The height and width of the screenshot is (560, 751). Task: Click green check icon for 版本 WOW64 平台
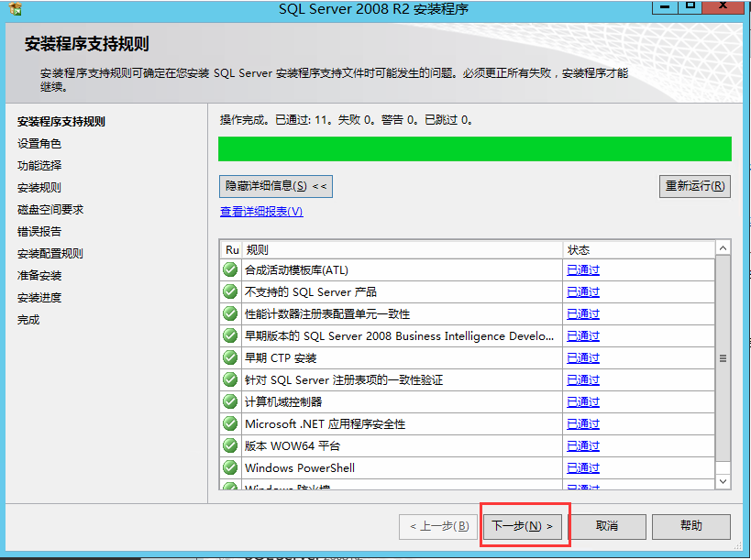(x=230, y=446)
